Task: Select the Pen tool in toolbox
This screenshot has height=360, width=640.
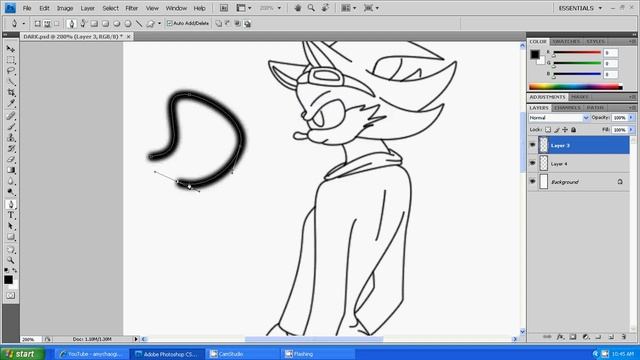Action: (11, 204)
